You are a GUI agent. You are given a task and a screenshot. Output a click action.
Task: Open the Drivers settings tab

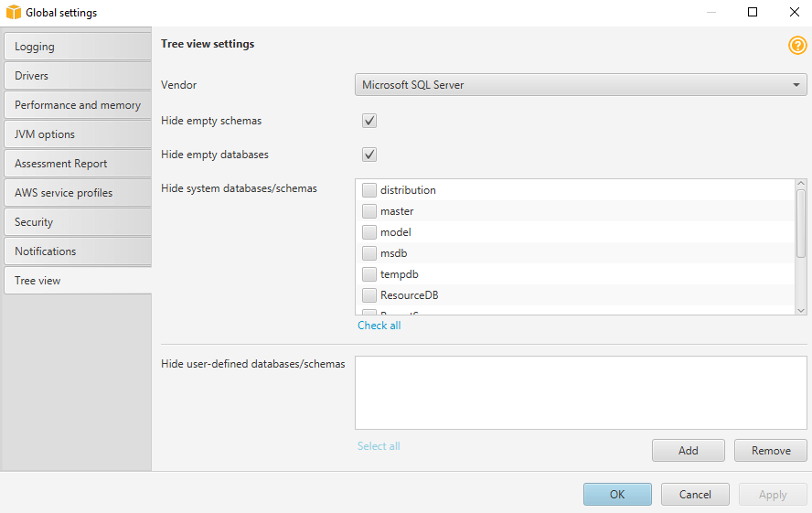coord(76,76)
